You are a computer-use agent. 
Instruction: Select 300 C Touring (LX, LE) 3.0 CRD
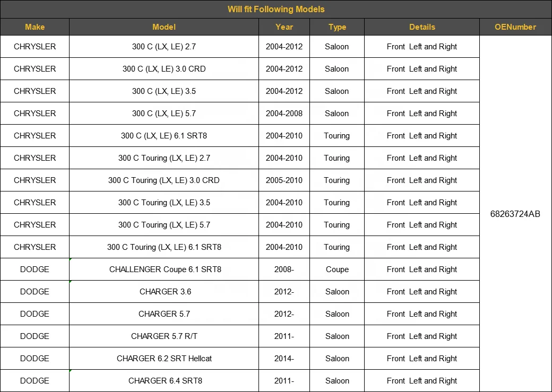pos(164,180)
